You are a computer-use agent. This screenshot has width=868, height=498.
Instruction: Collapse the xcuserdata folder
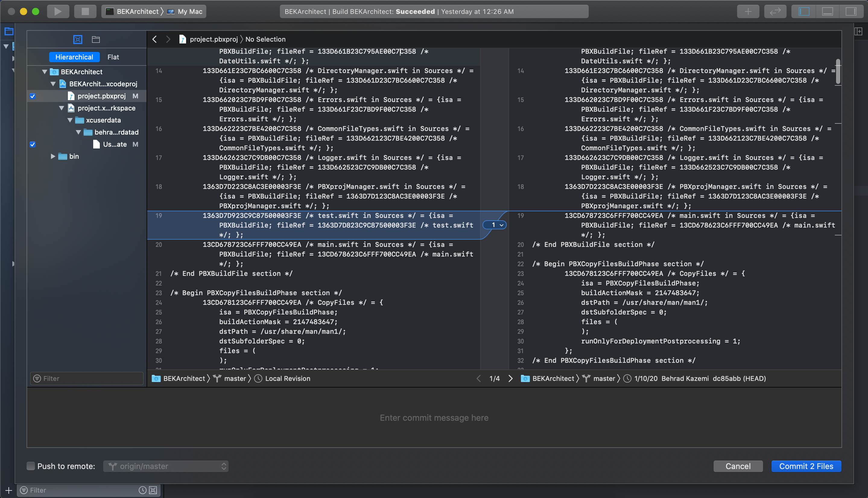coord(70,120)
